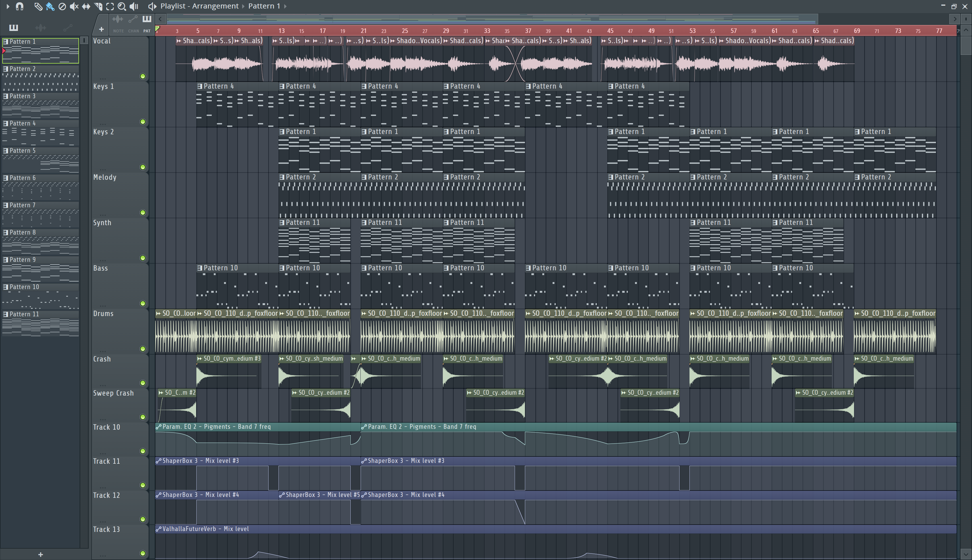Select the Slip tool

(x=86, y=7)
